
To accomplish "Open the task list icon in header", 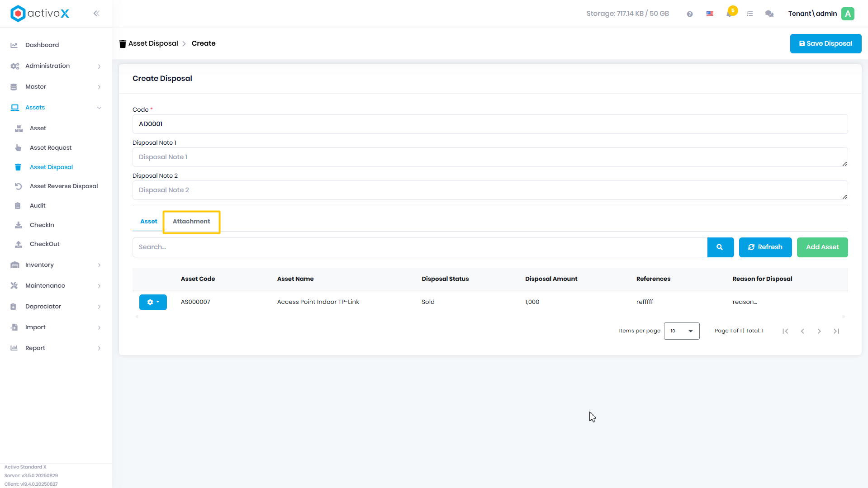I will tap(749, 14).
